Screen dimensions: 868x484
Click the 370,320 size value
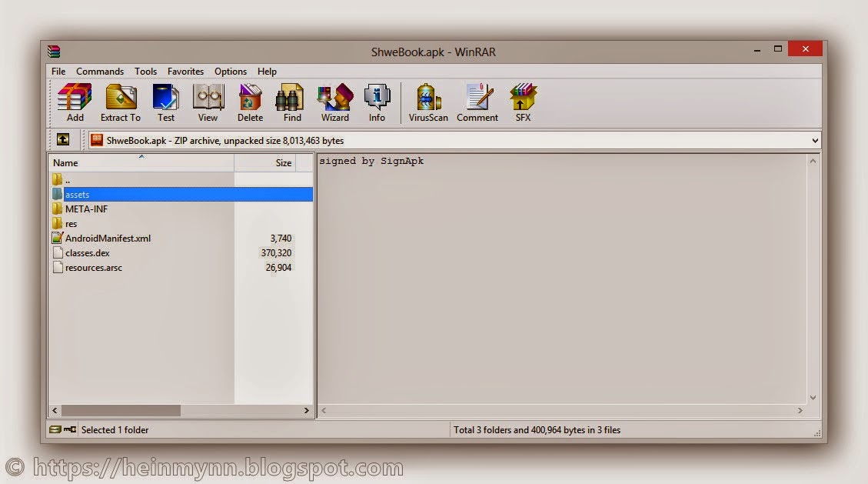276,253
